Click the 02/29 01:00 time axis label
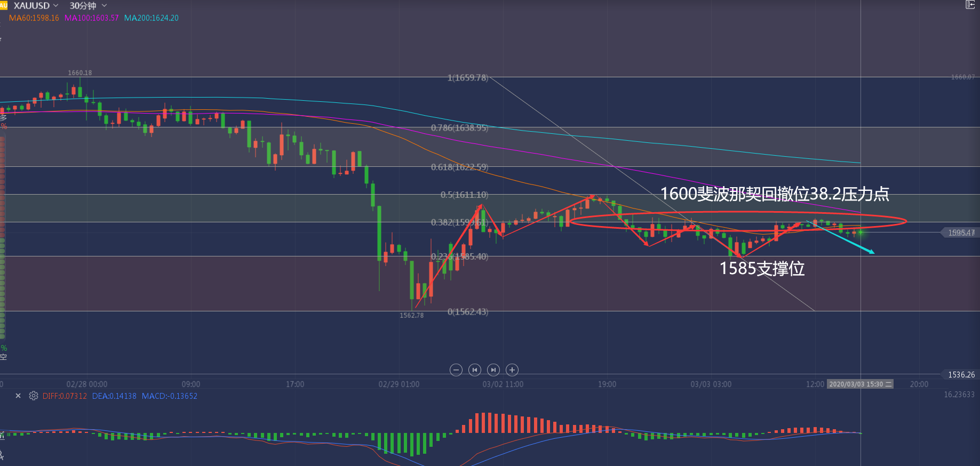 click(x=399, y=384)
